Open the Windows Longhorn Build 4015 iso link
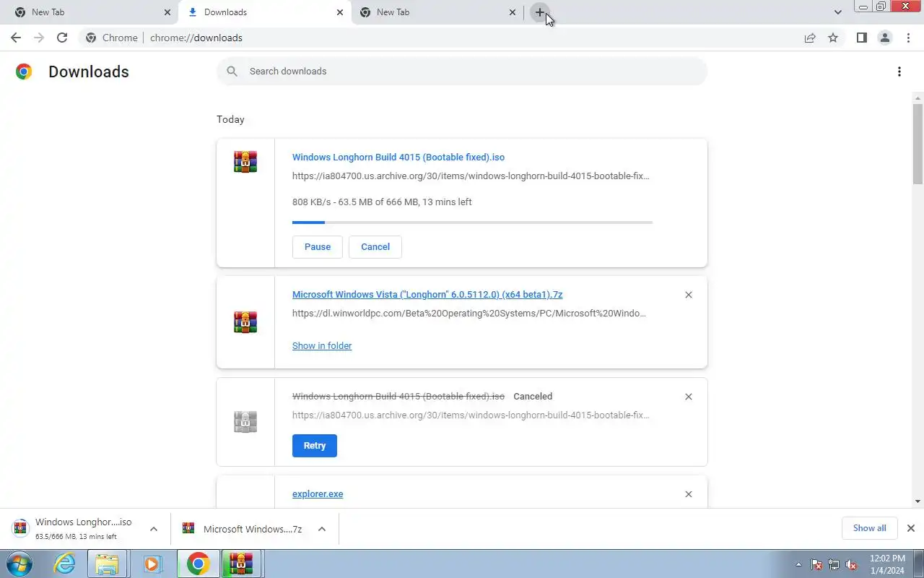The image size is (924, 578). click(x=398, y=158)
